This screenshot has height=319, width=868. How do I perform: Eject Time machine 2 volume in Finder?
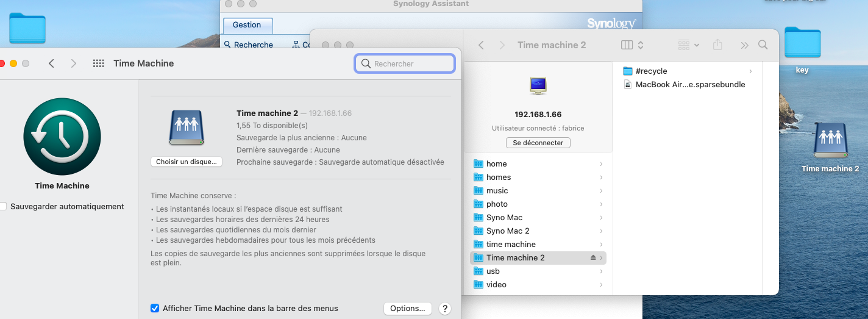593,258
